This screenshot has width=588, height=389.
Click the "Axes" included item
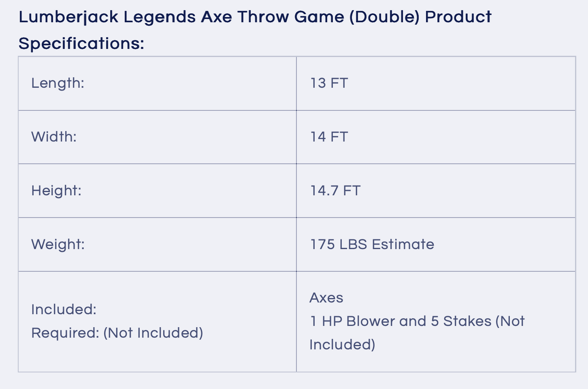pos(326,298)
